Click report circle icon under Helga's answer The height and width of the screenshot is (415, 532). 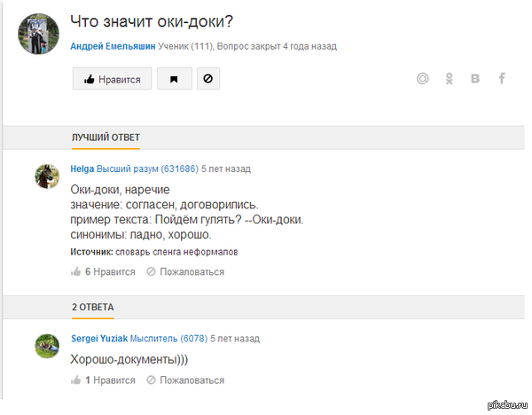(151, 271)
